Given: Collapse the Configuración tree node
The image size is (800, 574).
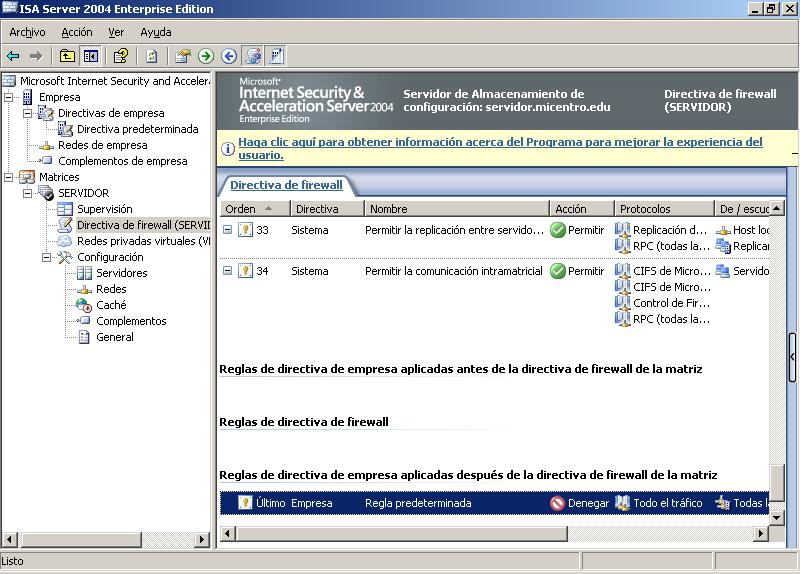Looking at the screenshot, I should (47, 257).
